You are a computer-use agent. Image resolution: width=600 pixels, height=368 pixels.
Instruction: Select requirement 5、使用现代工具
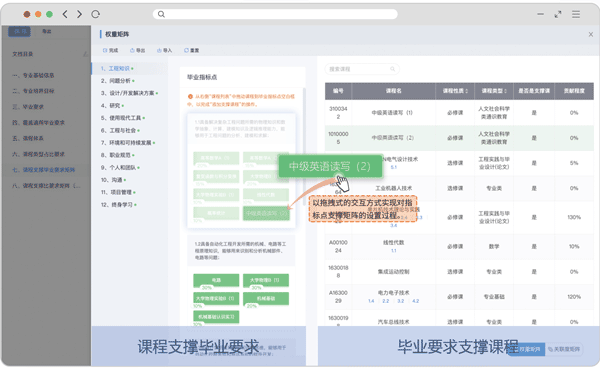pyautogui.click(x=122, y=118)
